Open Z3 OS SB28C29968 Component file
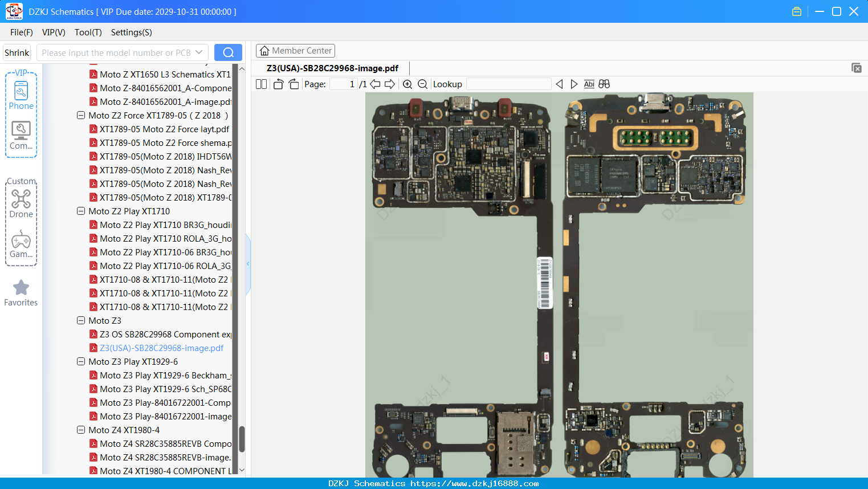The height and width of the screenshot is (489, 868). point(165,335)
